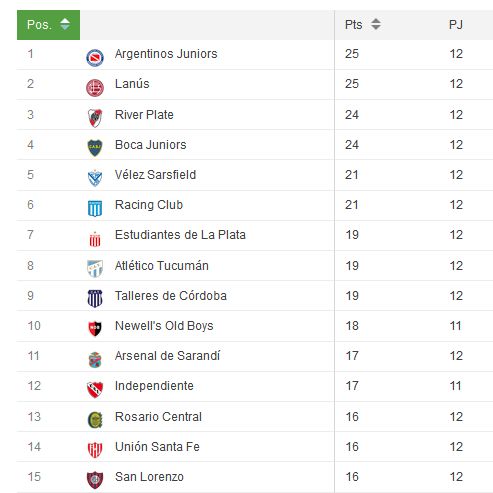Click the green Pos. header cell
The width and height of the screenshot is (493, 493).
tap(48, 25)
